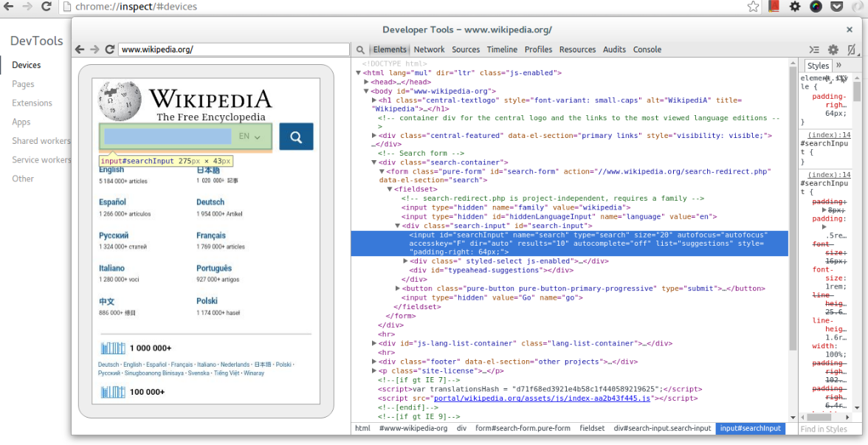Click the Wikipedia search button in screencast

pyautogui.click(x=296, y=137)
